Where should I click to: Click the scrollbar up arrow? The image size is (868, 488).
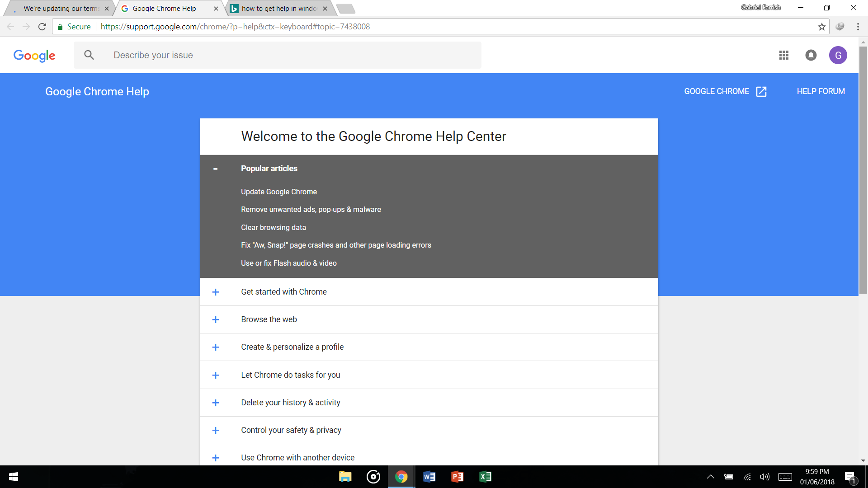point(863,42)
